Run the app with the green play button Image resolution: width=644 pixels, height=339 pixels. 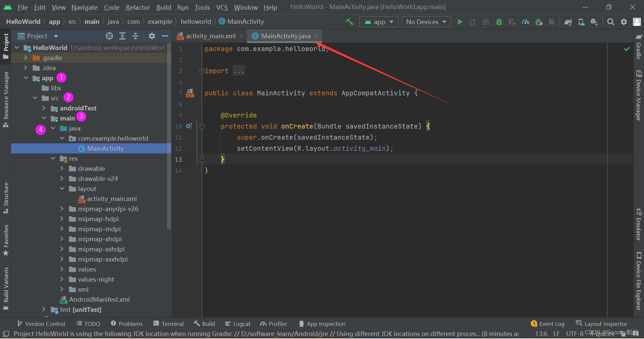[460, 22]
